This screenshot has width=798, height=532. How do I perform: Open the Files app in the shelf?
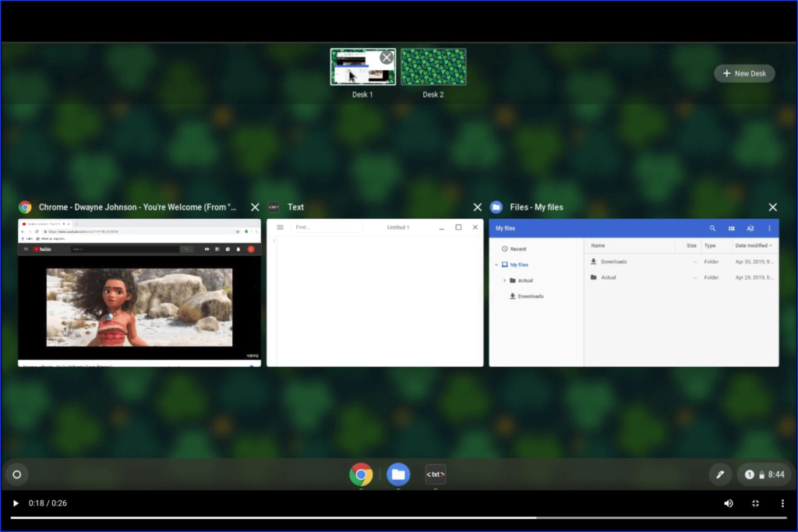point(398,474)
